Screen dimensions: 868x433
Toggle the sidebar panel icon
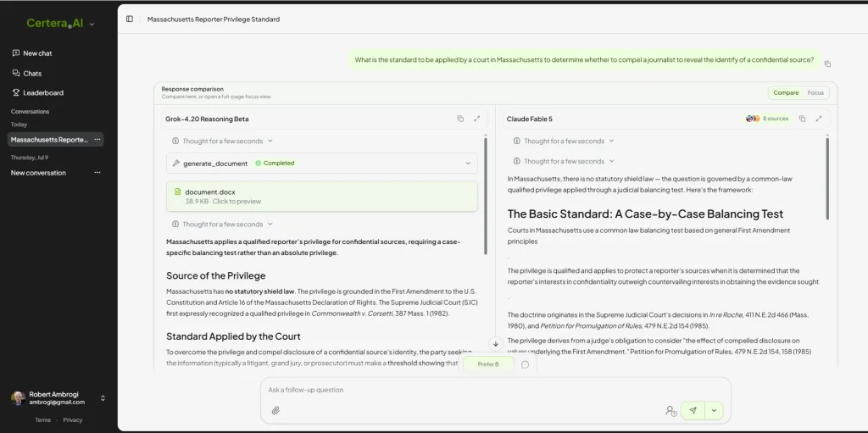click(130, 19)
